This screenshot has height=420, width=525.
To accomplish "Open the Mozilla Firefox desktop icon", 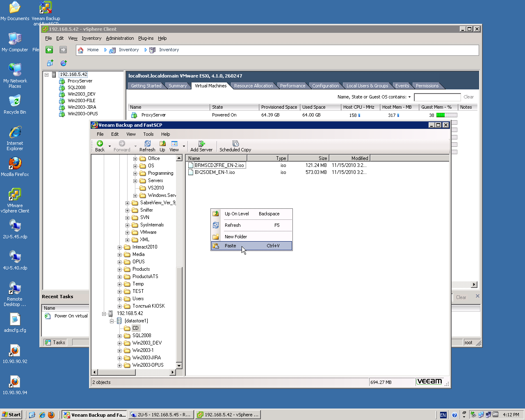I will click(15, 163).
